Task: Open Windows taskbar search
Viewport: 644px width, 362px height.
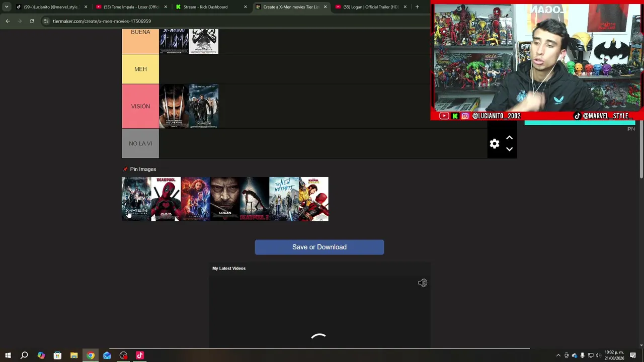Action: 24,355
